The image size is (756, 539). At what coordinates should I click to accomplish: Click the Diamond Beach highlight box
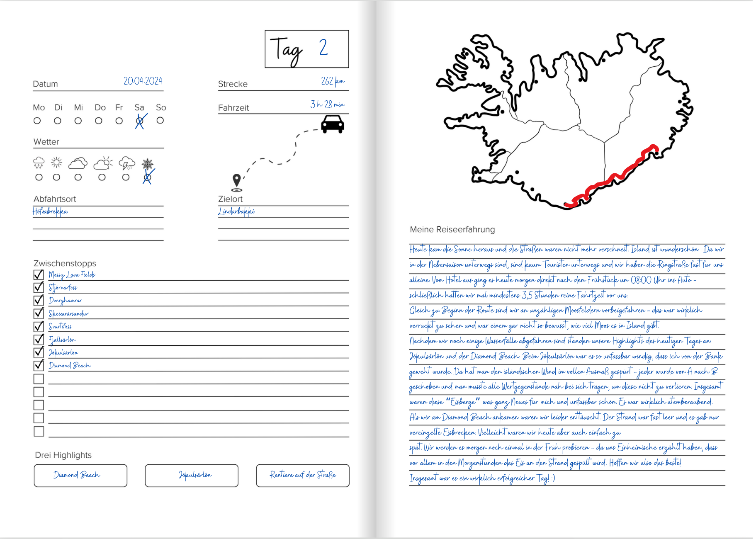click(x=80, y=475)
